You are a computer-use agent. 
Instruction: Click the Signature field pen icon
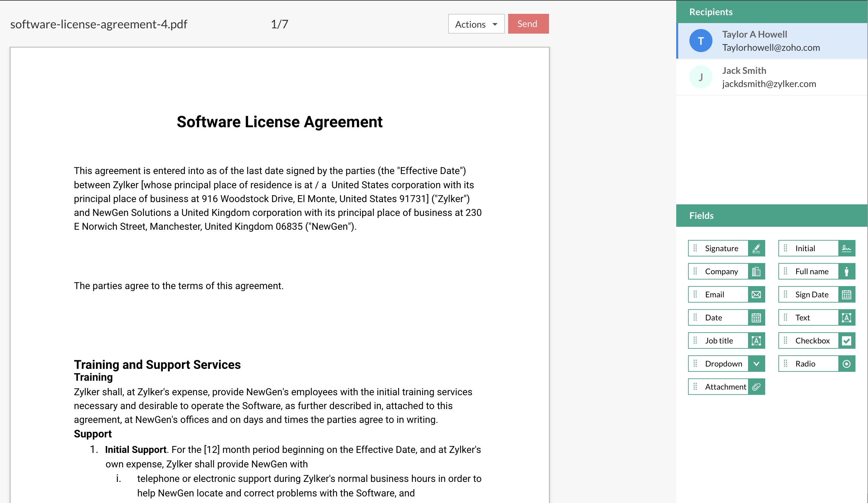pyautogui.click(x=756, y=249)
